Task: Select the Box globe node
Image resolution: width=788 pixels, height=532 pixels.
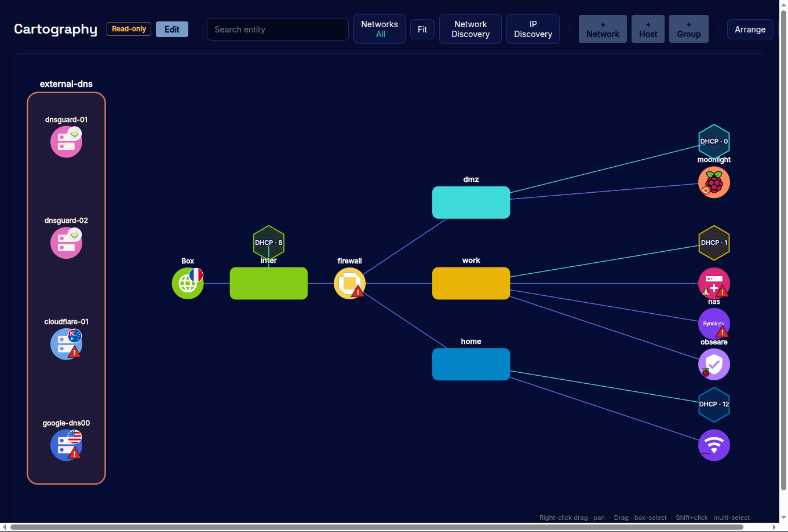Action: [188, 284]
